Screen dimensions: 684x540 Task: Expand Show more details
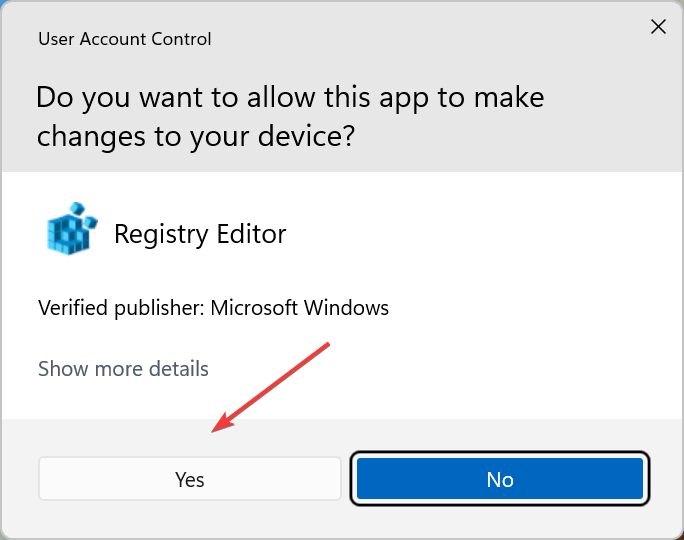tap(123, 369)
